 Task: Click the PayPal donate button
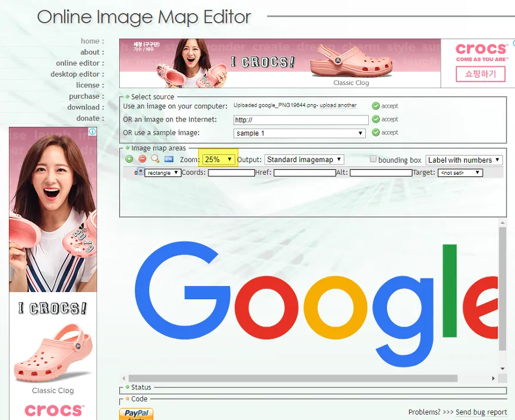point(136,414)
